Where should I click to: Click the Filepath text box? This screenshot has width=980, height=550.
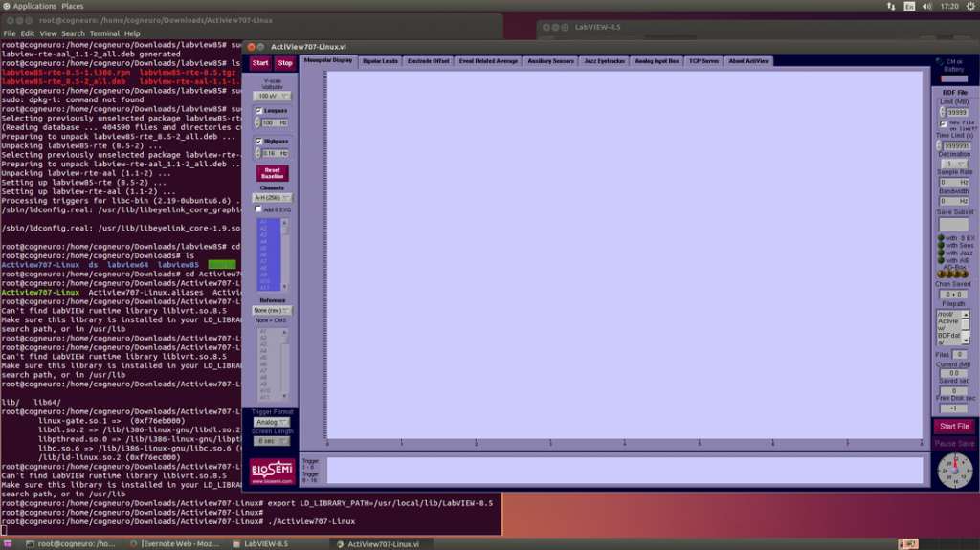click(948, 327)
